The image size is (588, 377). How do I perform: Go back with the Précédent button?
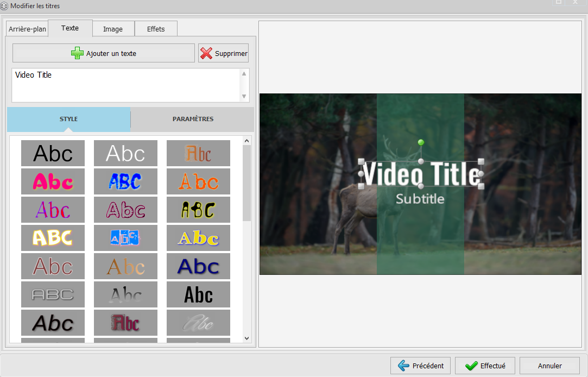pyautogui.click(x=420, y=366)
